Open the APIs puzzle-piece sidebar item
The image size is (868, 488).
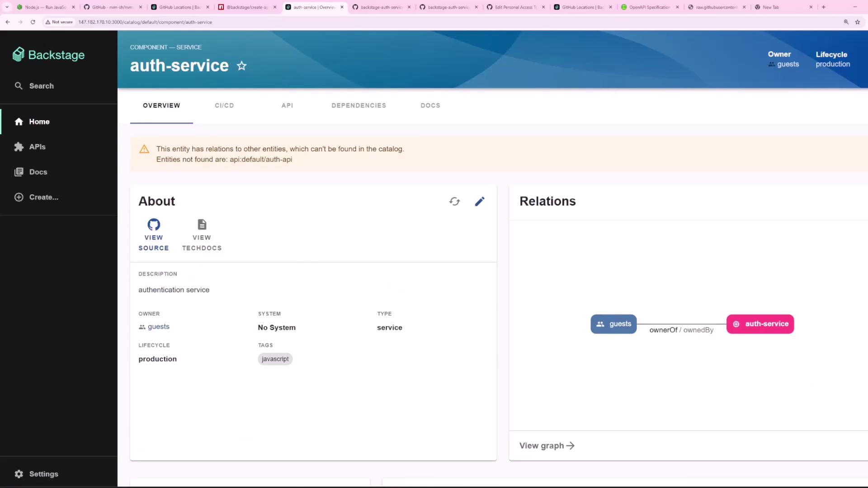click(x=30, y=147)
